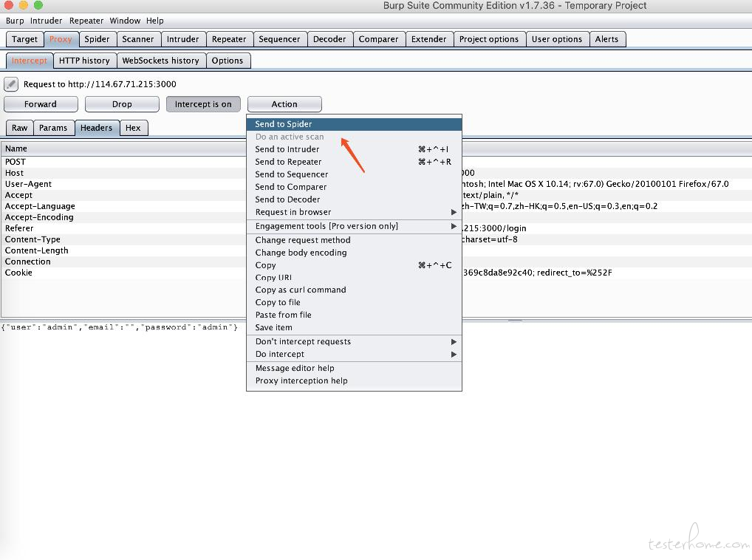Switch to the Target tab
The height and width of the screenshot is (560, 752).
point(24,39)
